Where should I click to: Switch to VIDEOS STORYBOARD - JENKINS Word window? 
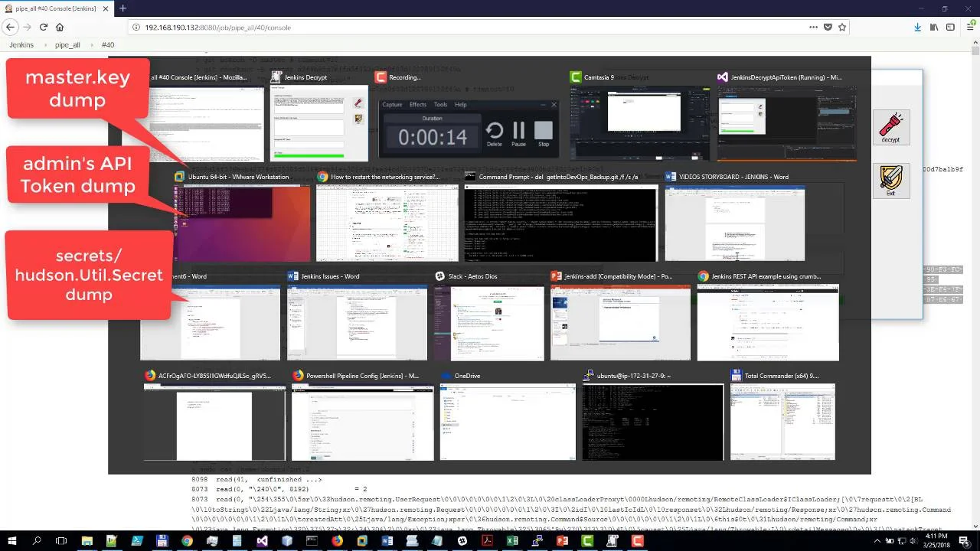(x=734, y=217)
